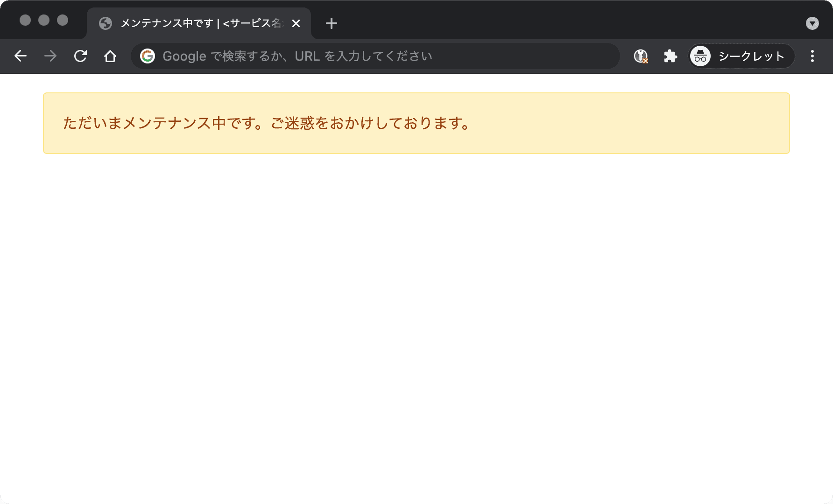833x504 pixels.
Task: Click the シークレット label
Action: point(751,56)
